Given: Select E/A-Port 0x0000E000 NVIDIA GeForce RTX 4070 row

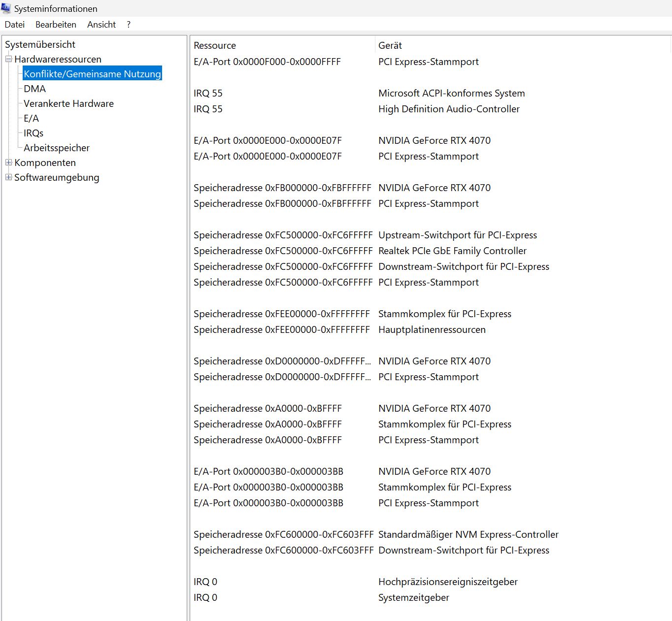Looking at the screenshot, I should click(431, 140).
